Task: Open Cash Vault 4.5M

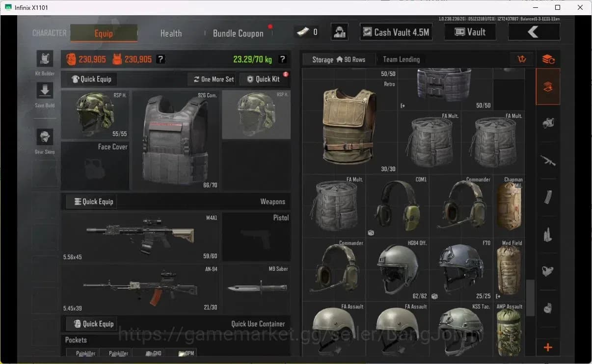Action: coord(396,32)
